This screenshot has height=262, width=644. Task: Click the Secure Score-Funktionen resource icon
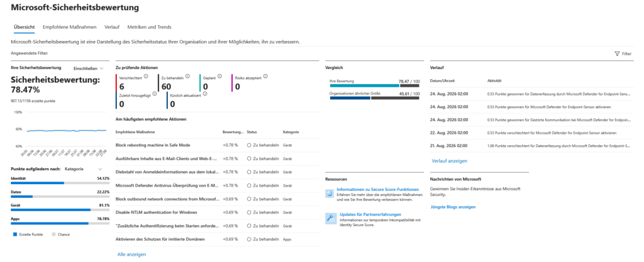pos(330,193)
